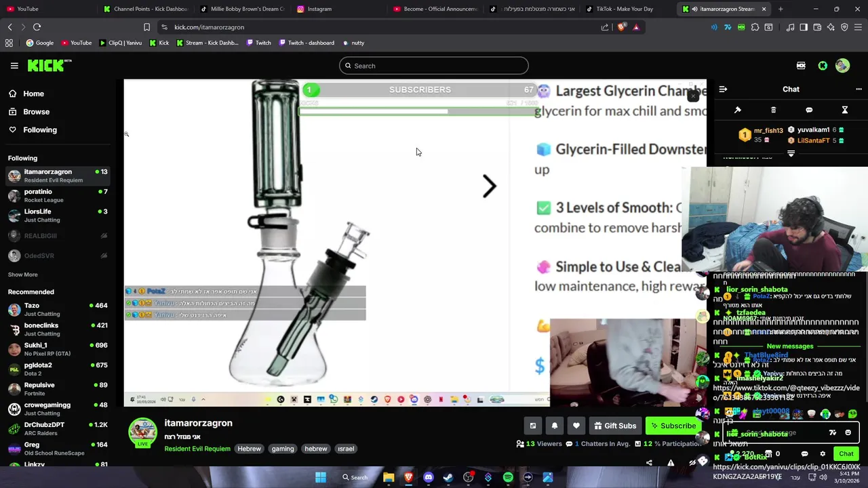The width and height of the screenshot is (868, 488).
Task: Click Show More in Following list
Action: 22,274
